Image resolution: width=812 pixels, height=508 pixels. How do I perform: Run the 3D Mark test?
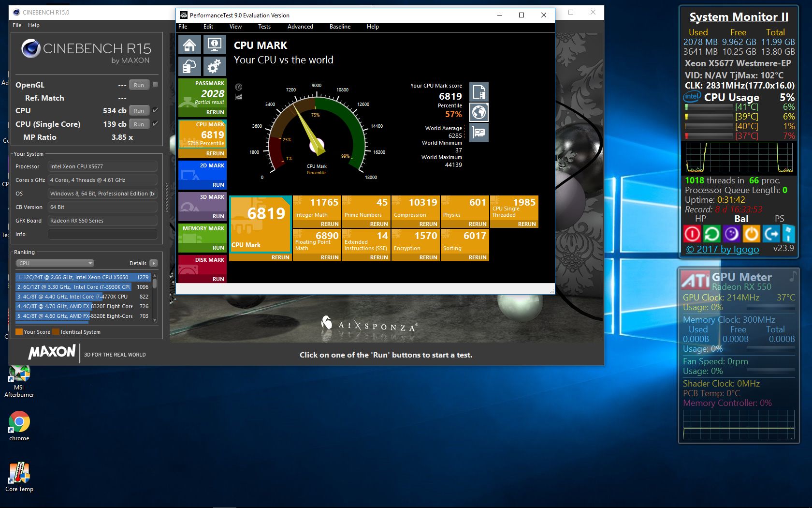pyautogui.click(x=218, y=216)
